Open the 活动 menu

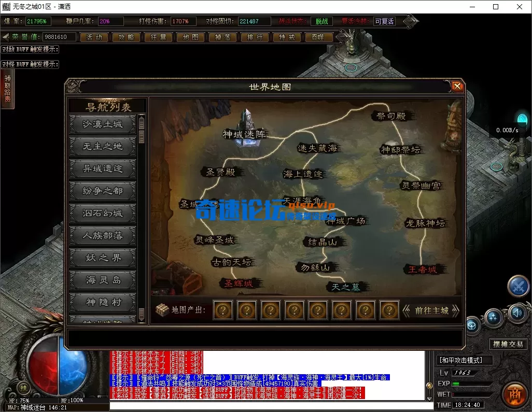coord(94,37)
